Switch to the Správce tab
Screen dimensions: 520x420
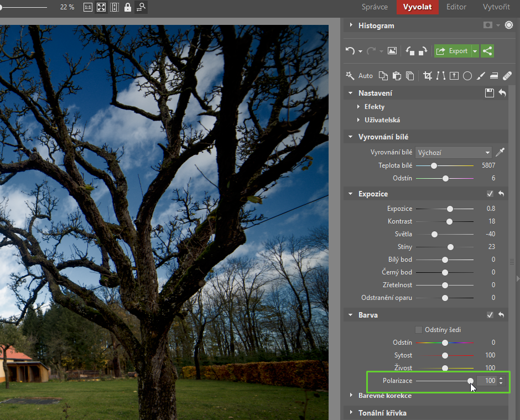point(375,7)
